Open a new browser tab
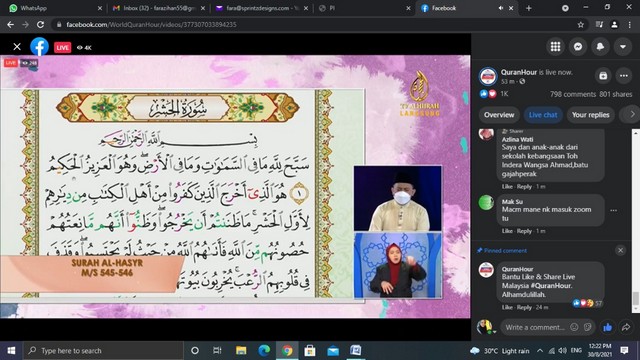The height and width of the screenshot is (360, 640). pyautogui.click(x=529, y=8)
